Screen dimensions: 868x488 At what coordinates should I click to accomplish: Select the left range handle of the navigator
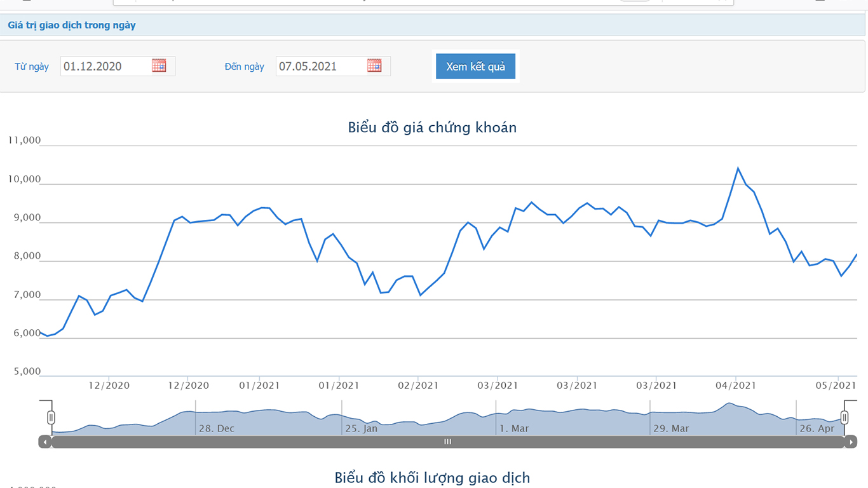coord(51,417)
